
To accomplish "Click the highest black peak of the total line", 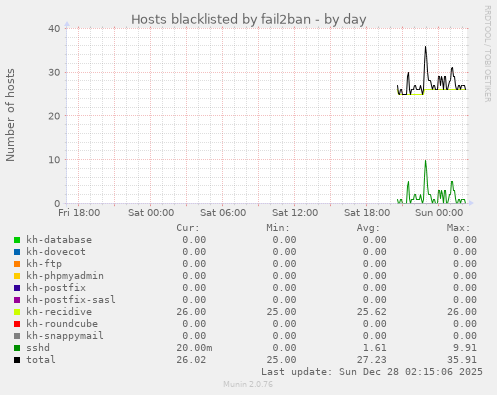I will click(426, 47).
